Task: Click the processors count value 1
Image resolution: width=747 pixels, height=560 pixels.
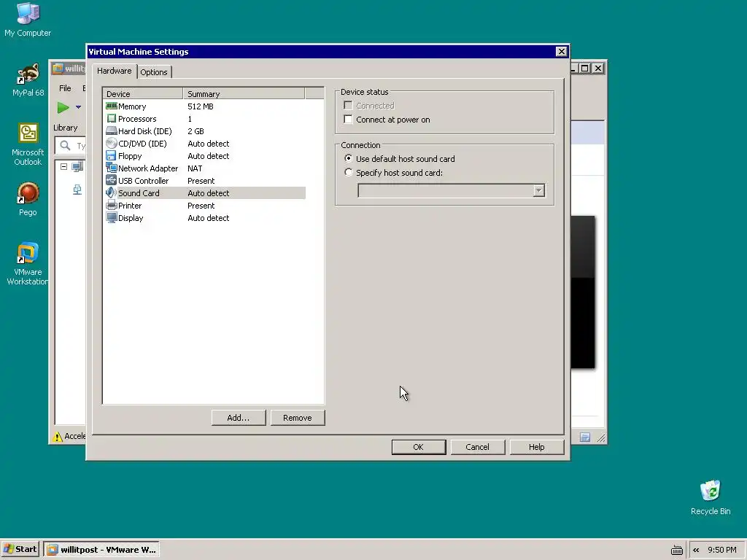Action: 190,119
